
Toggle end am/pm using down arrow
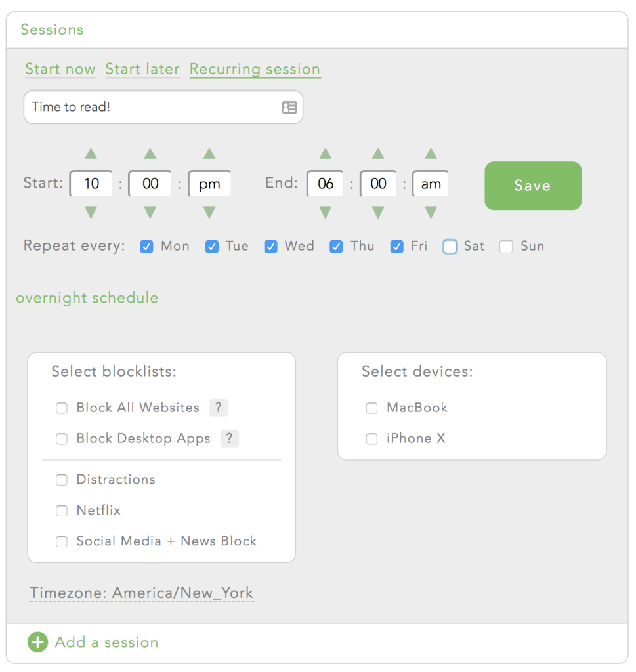coord(431,213)
